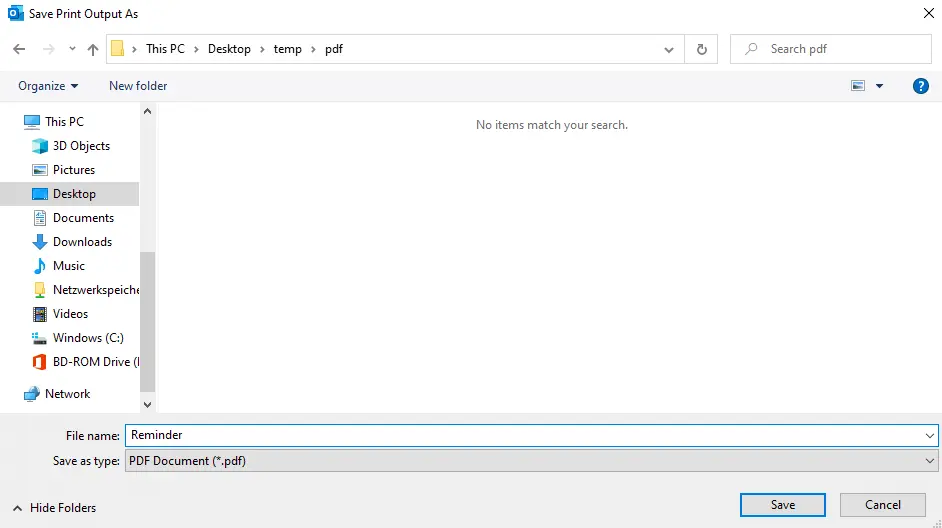Screen dimensions: 942x528
Task: Click the Outlook icon in title bar
Action: click(x=16, y=13)
